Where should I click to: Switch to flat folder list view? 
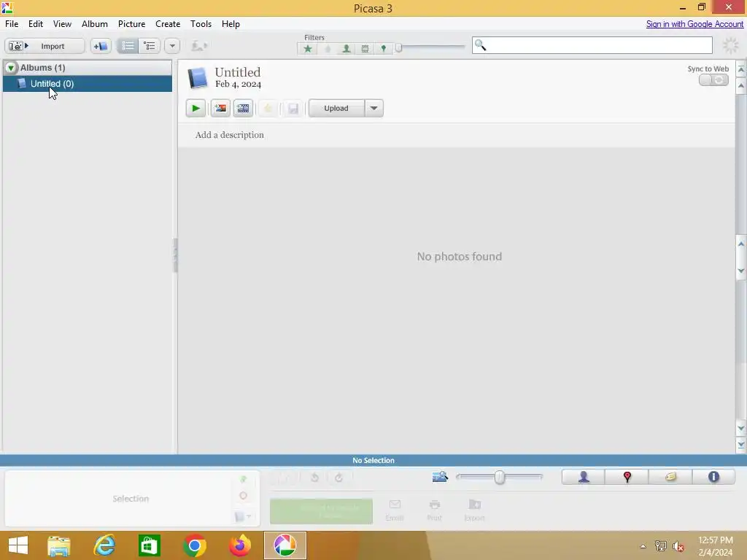(x=128, y=46)
